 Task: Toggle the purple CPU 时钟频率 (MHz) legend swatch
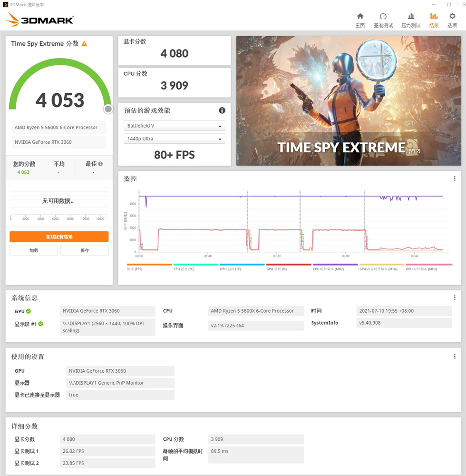[x=335, y=264]
